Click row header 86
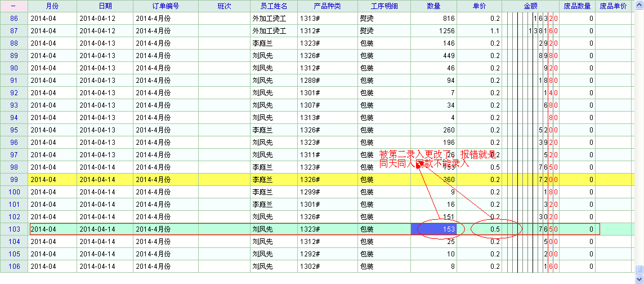The height and width of the screenshot is (284, 644). (14, 19)
